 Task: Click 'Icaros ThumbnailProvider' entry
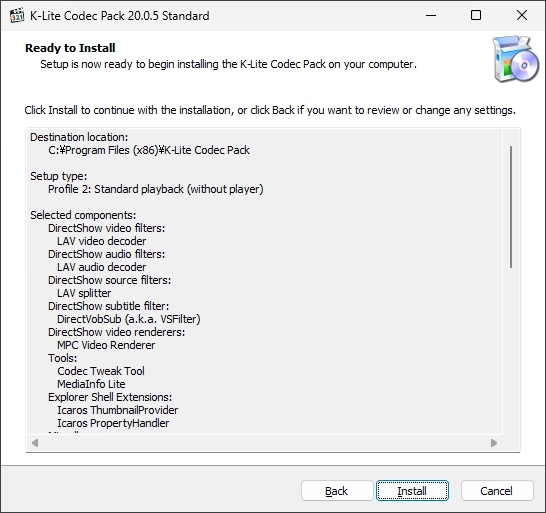pos(118,410)
